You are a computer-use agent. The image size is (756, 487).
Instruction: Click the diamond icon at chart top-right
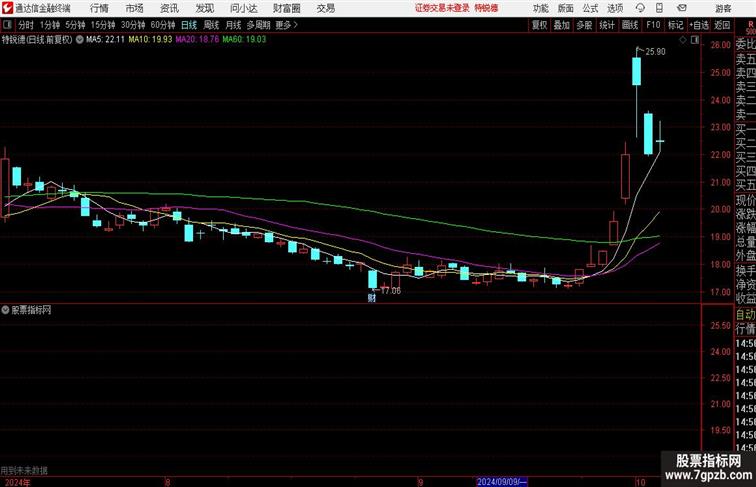tap(683, 40)
